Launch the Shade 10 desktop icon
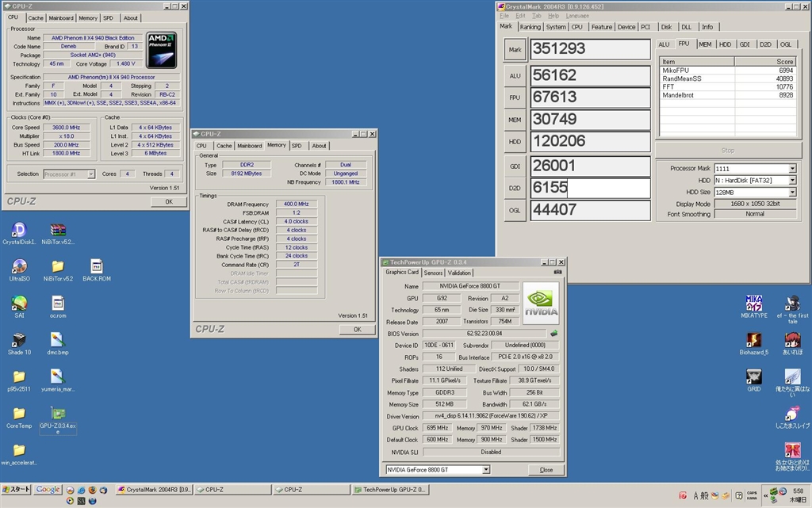 tap(19, 340)
